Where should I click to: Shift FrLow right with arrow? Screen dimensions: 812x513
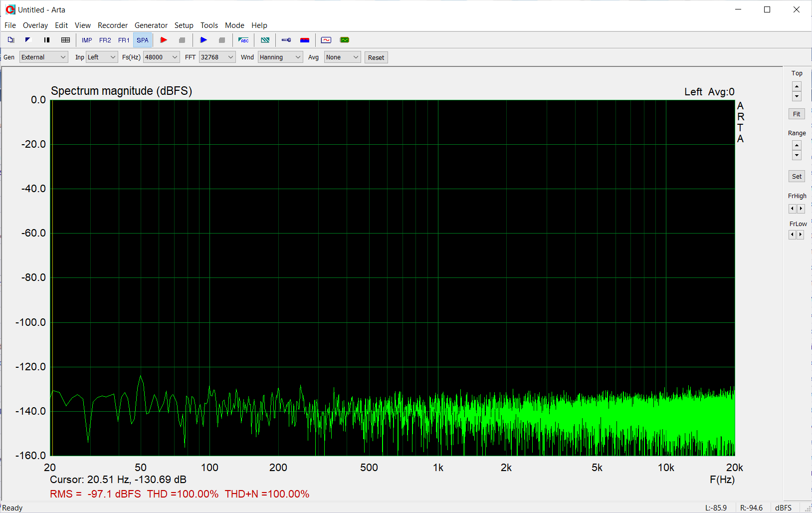(x=801, y=235)
